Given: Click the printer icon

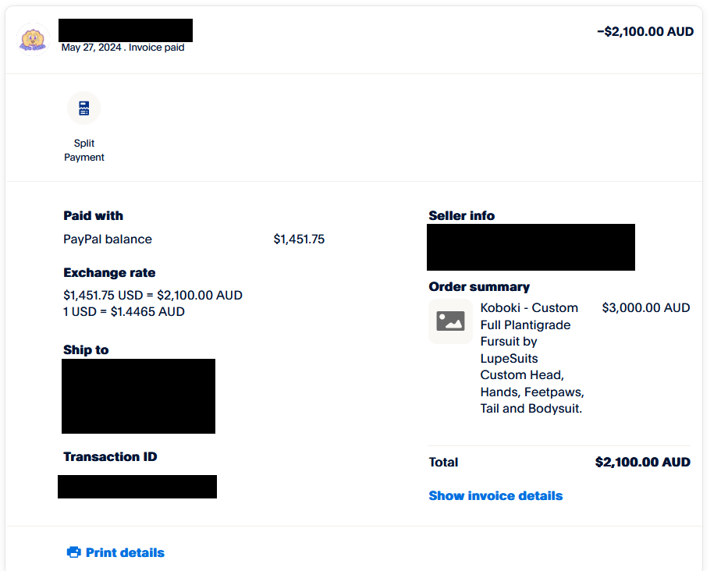Looking at the screenshot, I should pos(74,552).
